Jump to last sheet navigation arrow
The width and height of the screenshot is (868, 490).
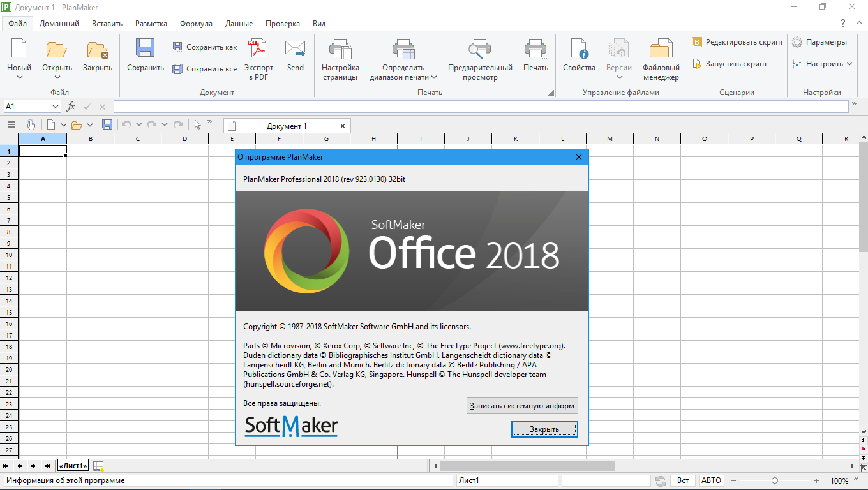click(47, 466)
